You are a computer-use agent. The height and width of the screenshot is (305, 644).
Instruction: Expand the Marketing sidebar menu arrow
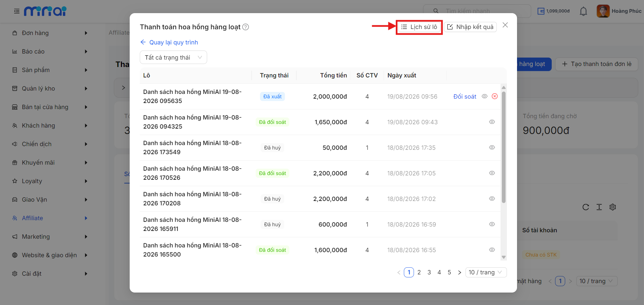pyautogui.click(x=86, y=237)
